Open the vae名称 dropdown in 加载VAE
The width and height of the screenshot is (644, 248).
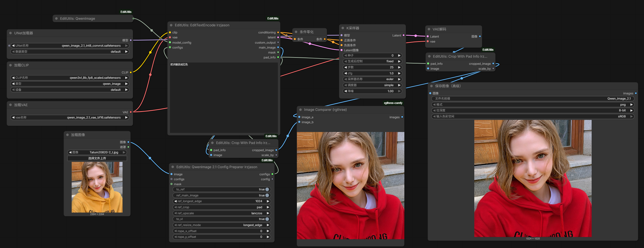[70, 117]
